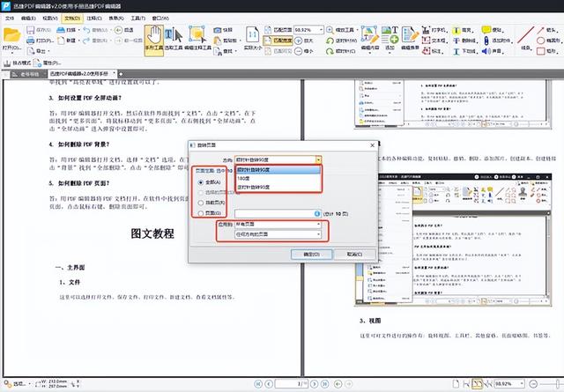Expand the Edit Content (编辑内容) tool dropdown
Viewport: 564px width, 392px height.
click(x=370, y=53)
